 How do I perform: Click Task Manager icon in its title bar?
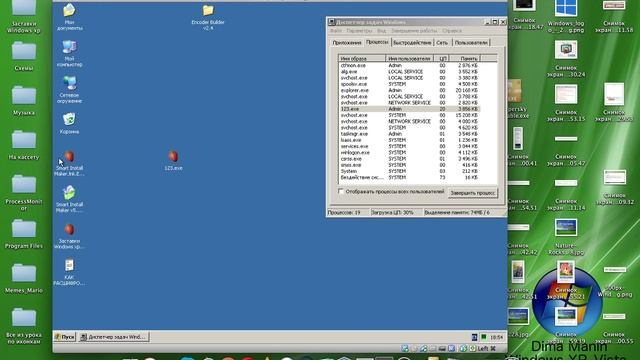(332, 22)
